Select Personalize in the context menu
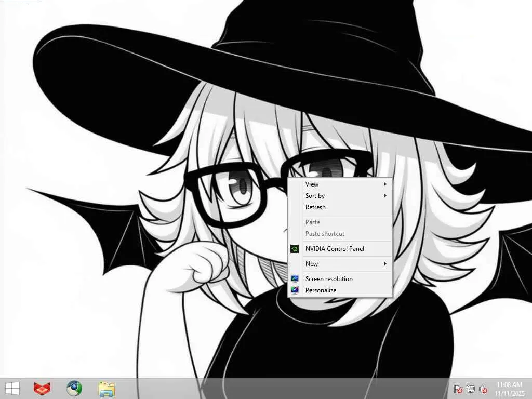The image size is (532, 399). (x=340, y=290)
